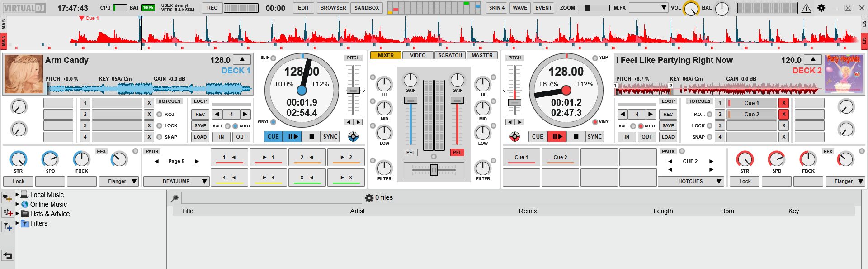This screenshot has width=868, height=269.
Task: Toggle ROLL loop mode on Deck 1
Action: 227,126
